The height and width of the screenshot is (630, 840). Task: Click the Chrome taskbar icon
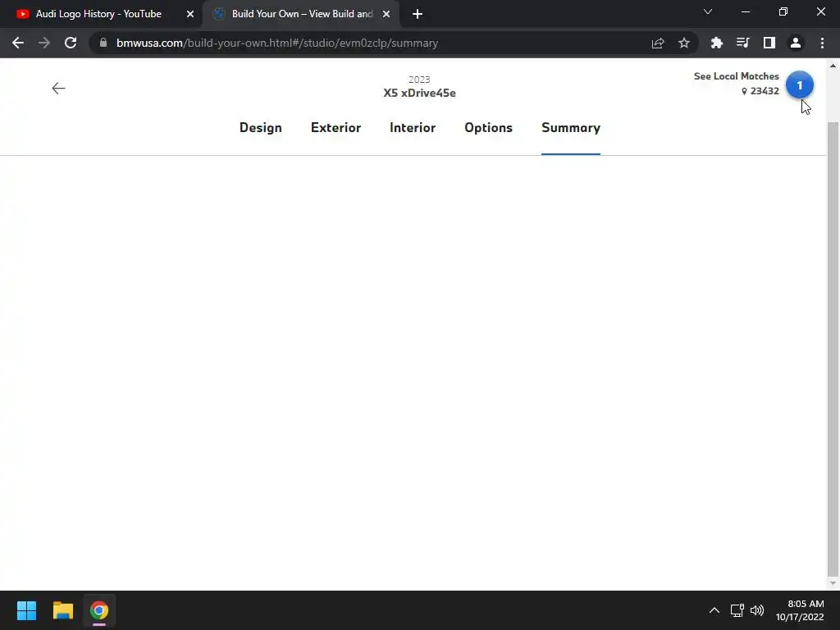(x=99, y=610)
